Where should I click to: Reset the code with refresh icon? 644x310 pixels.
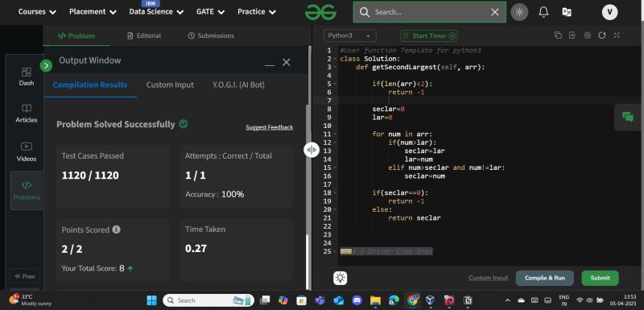coord(601,35)
